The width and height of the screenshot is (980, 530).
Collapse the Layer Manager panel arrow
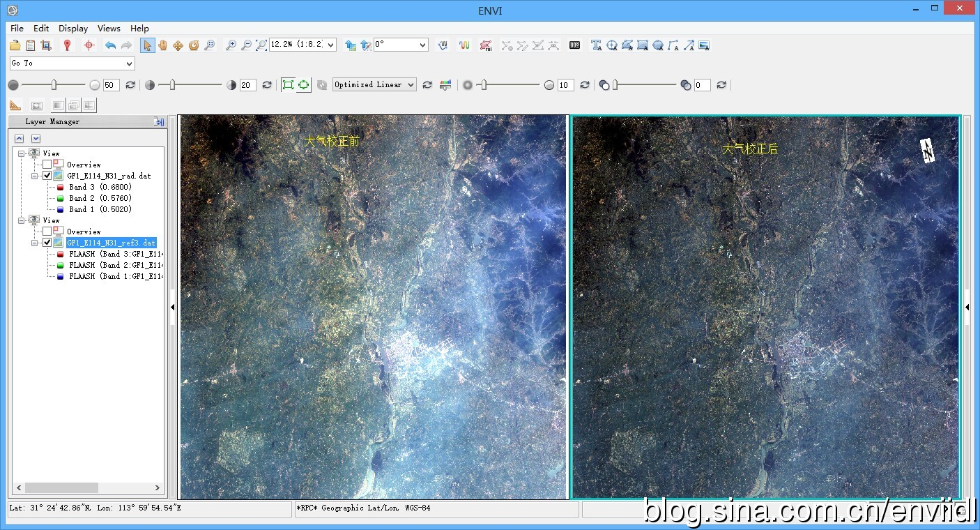point(173,307)
